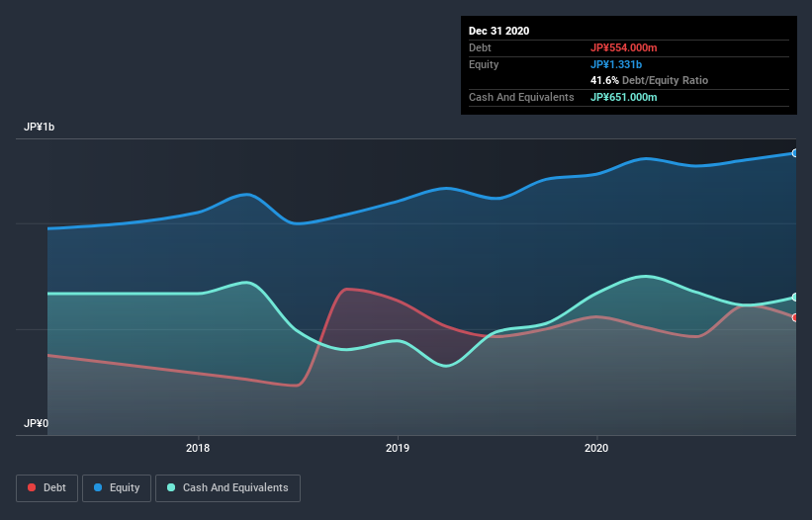Click Cash And Equivalents label in tooltip
Screen dimensions: 812x520
point(521,97)
